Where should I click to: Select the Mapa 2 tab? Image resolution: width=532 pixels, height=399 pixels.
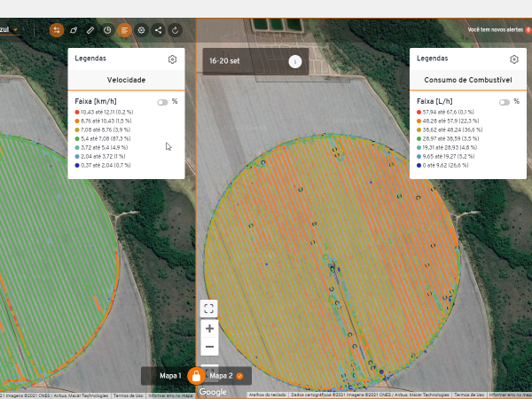point(221,376)
